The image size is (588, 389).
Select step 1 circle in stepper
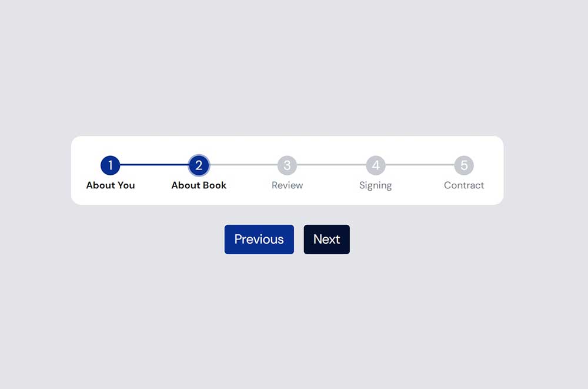coord(111,165)
